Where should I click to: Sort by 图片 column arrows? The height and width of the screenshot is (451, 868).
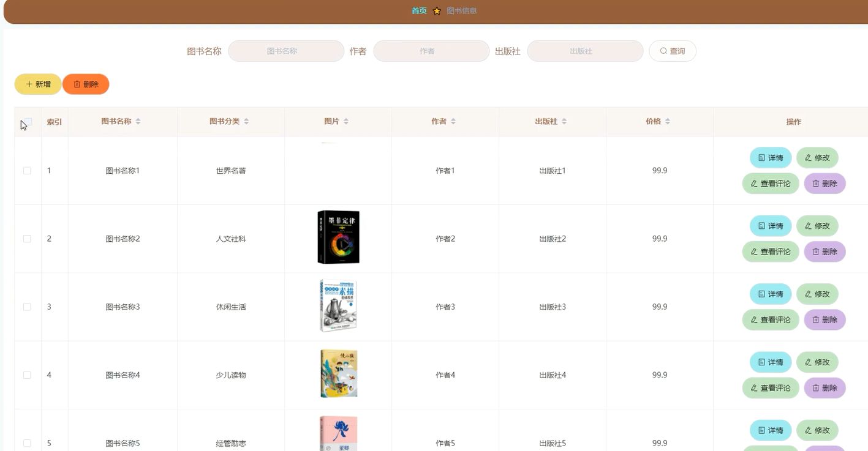point(346,122)
